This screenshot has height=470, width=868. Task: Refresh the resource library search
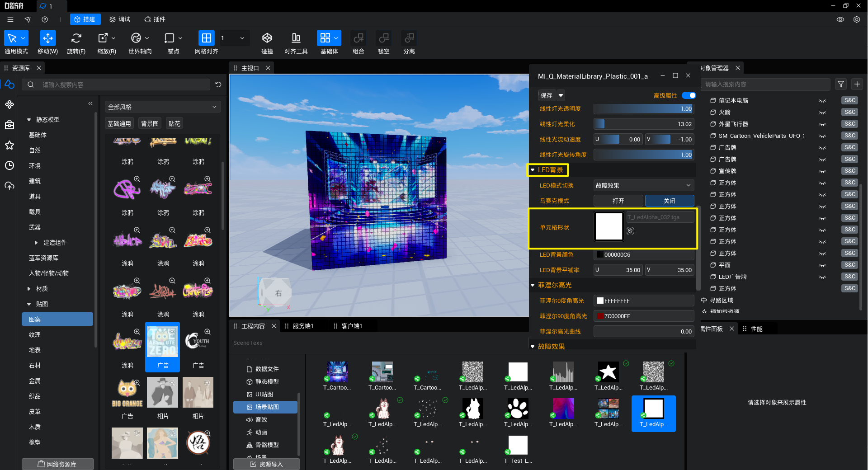pyautogui.click(x=218, y=85)
